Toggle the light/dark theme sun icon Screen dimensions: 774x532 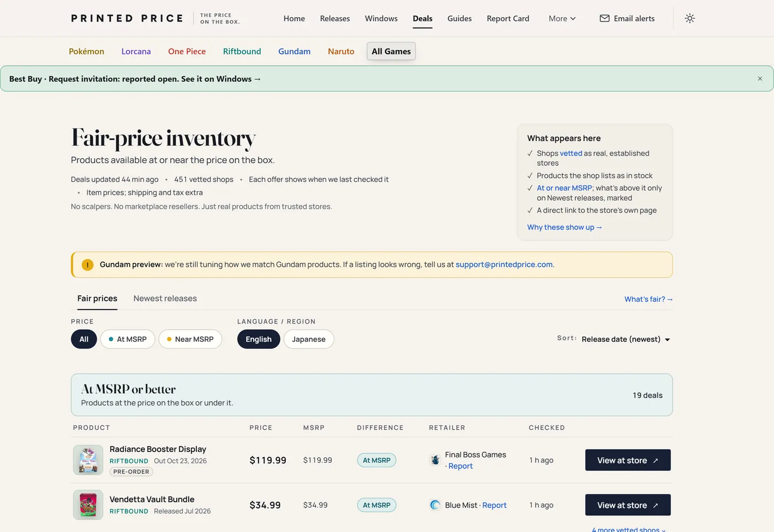click(x=689, y=18)
